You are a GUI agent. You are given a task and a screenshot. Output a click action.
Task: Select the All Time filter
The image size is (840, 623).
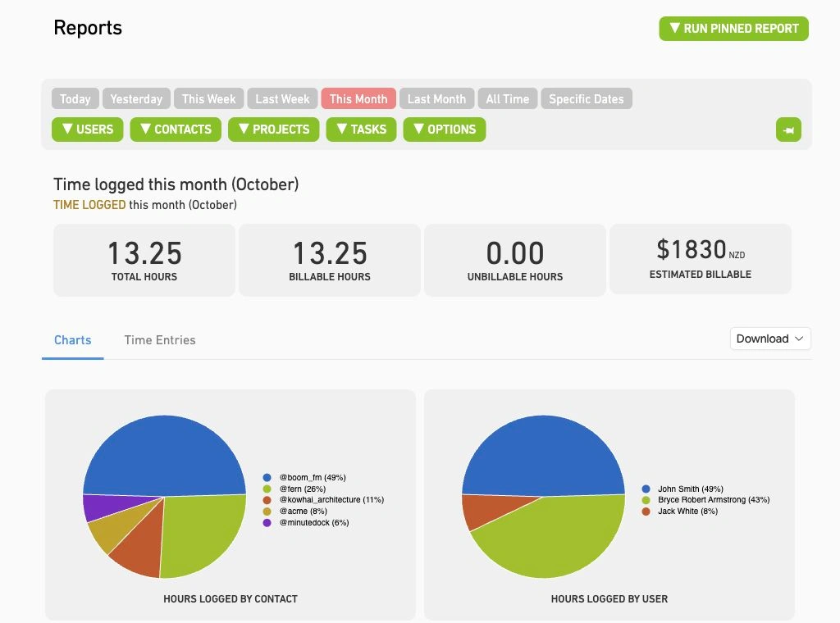[x=507, y=99]
